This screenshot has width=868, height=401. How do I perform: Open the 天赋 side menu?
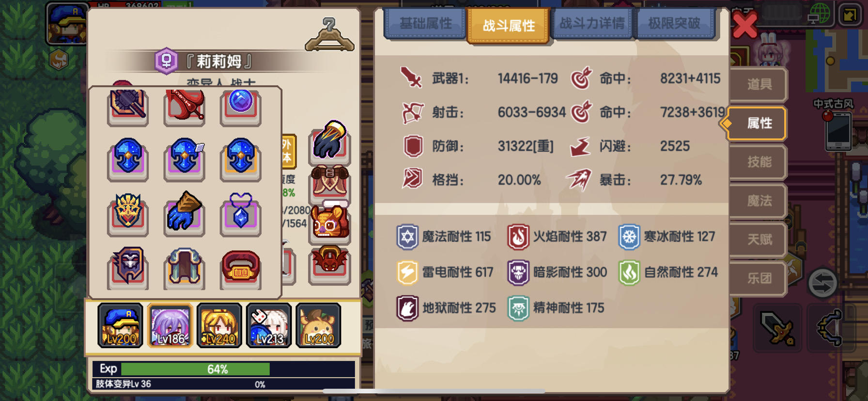point(758,239)
